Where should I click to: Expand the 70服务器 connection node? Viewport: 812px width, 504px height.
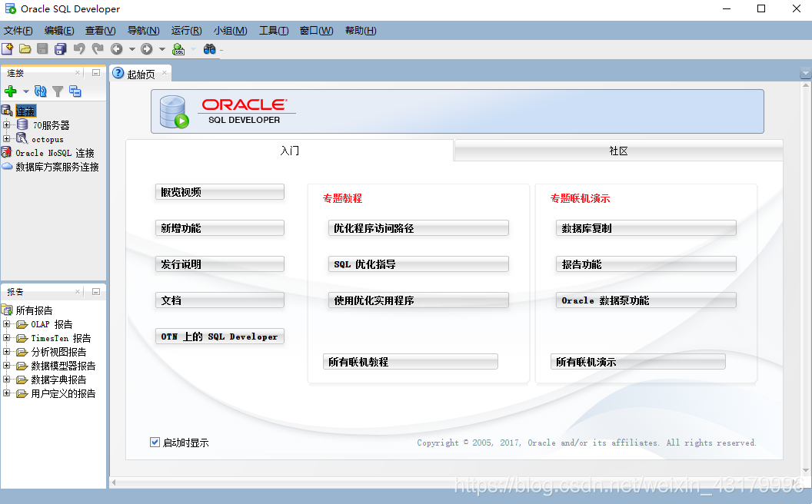6,124
